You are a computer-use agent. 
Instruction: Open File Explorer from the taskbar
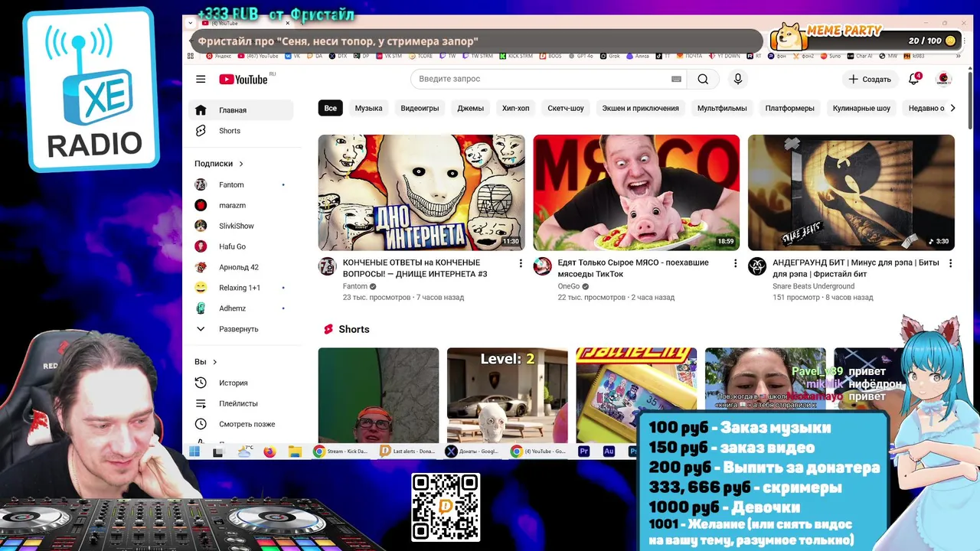coord(294,452)
